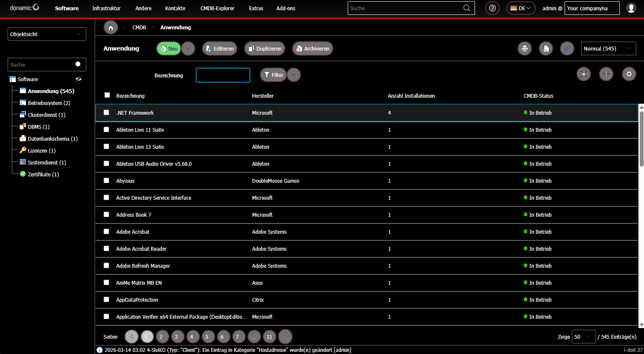This screenshot has width=644, height=354.
Task: Open the help icon in the top bar
Action: pos(492,8)
